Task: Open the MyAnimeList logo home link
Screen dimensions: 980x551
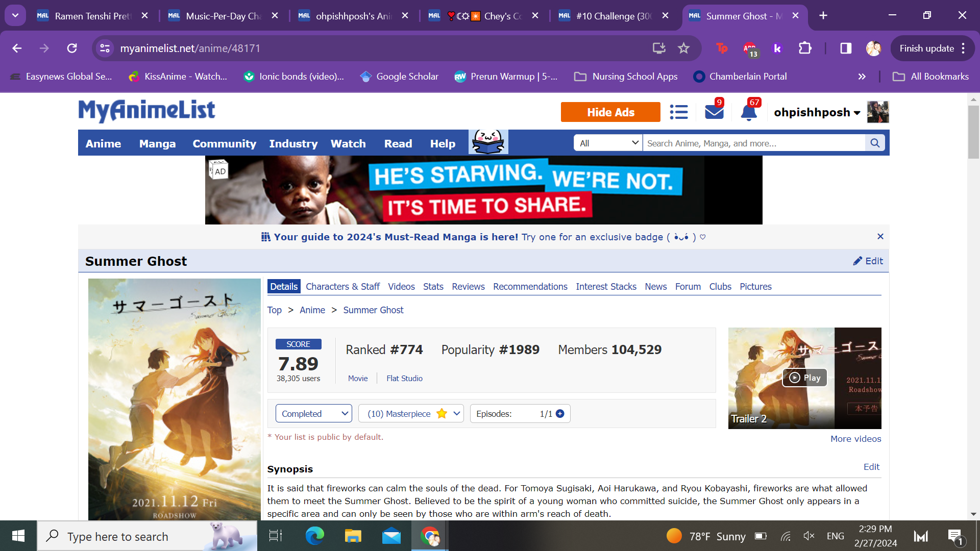Action: 146,111
